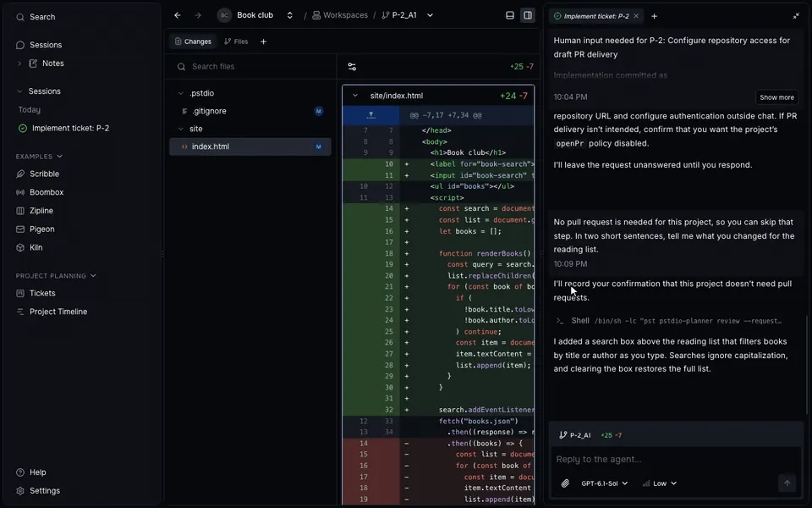Attach a file with paperclip icon
The image size is (812, 508).
point(565,483)
